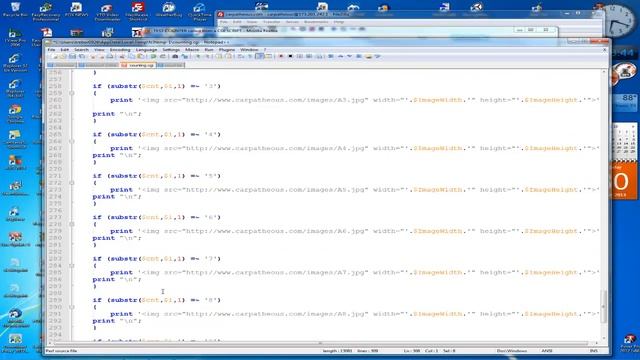This screenshot has width=640, height=360.
Task: Open the Encoding menu
Action: coord(120,49)
